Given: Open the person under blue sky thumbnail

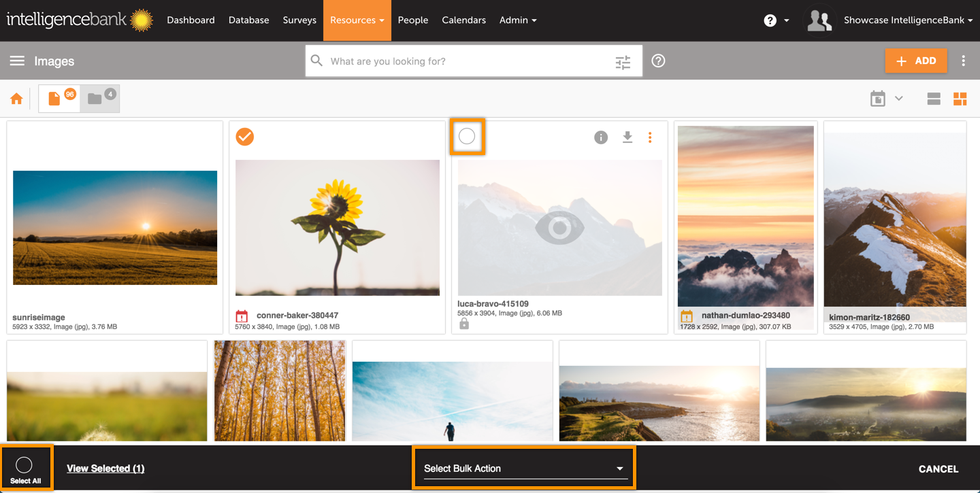Looking at the screenshot, I should [453, 401].
